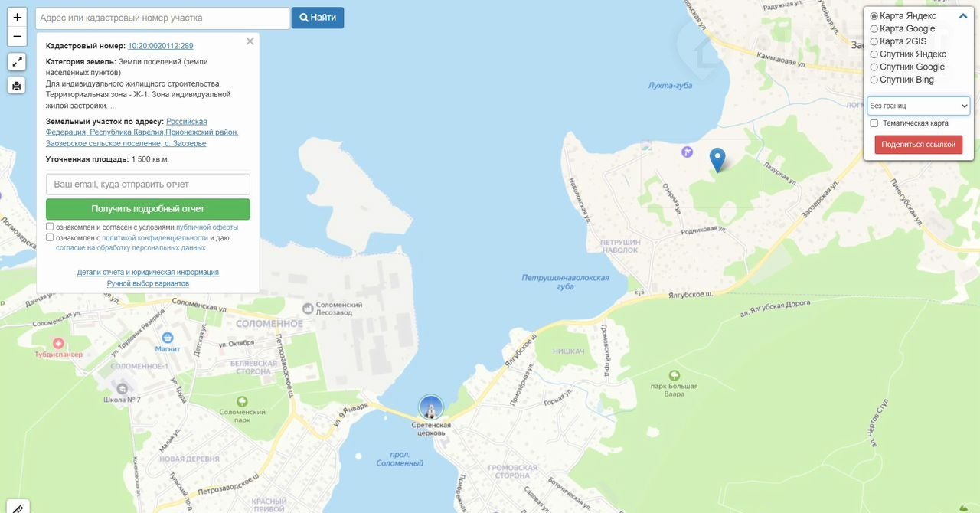Screen dimensions: 980x513
Task: Click Поделиться ссылкой button
Action: coord(919,145)
